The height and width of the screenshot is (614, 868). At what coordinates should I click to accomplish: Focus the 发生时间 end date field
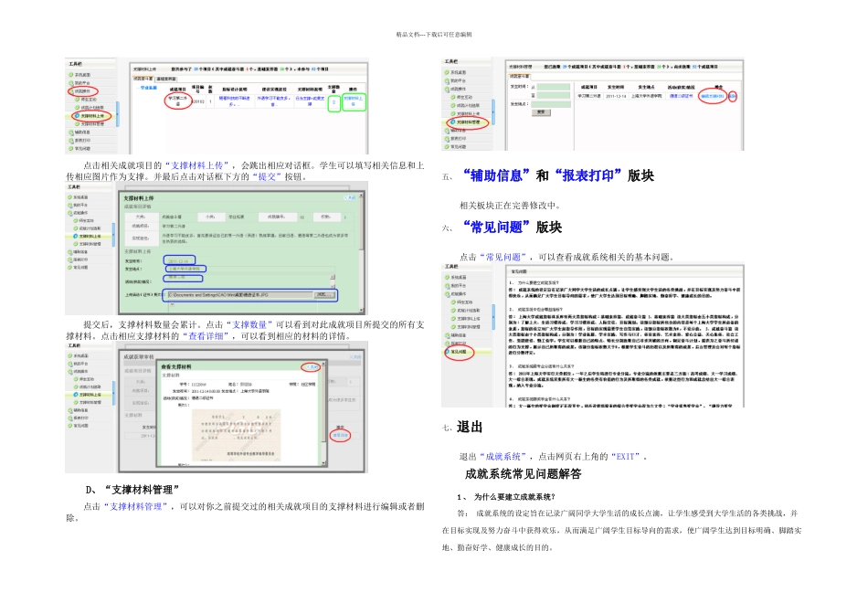(554, 95)
